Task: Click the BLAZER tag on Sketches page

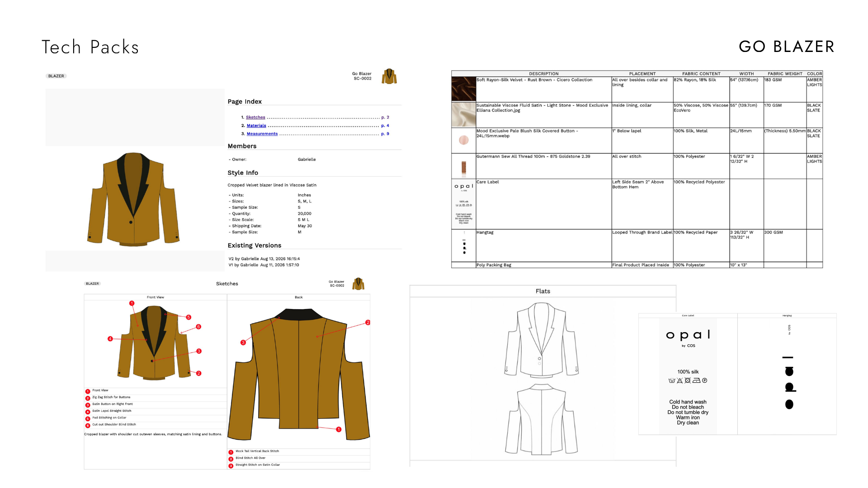Action: (92, 284)
